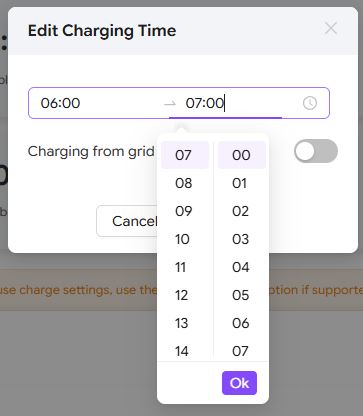Select minute 01 in minute column

[242, 183]
